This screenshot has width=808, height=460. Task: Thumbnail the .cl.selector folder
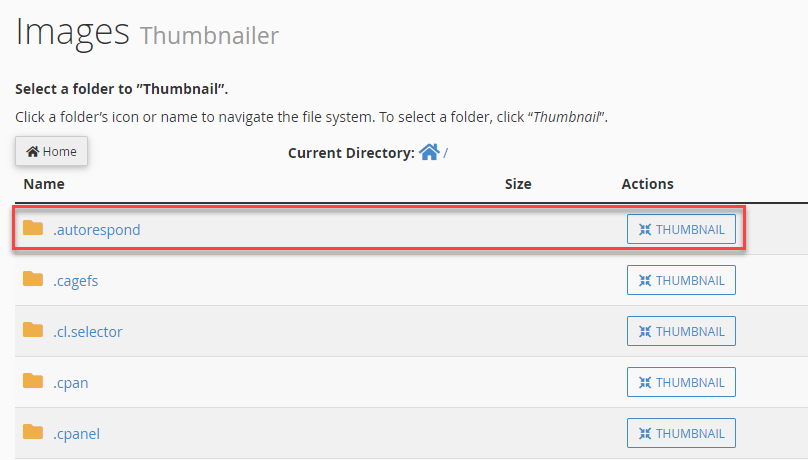click(x=681, y=331)
